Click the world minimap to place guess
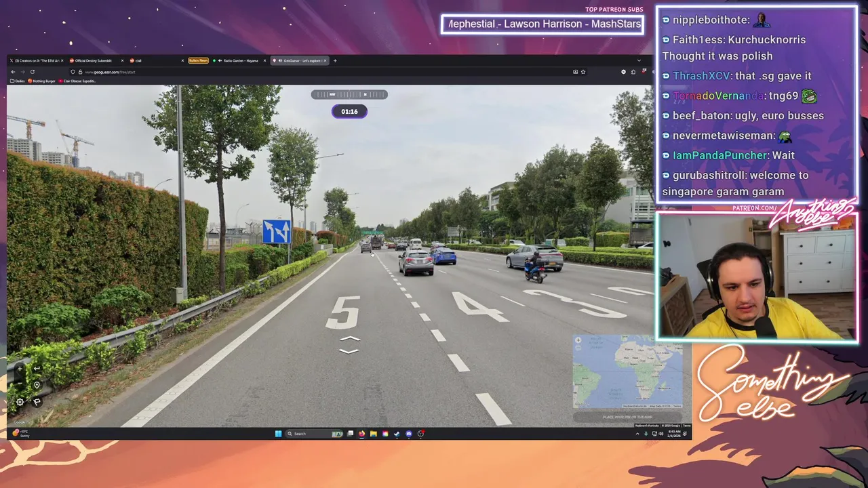Image resolution: width=868 pixels, height=488 pixels. 628,371
